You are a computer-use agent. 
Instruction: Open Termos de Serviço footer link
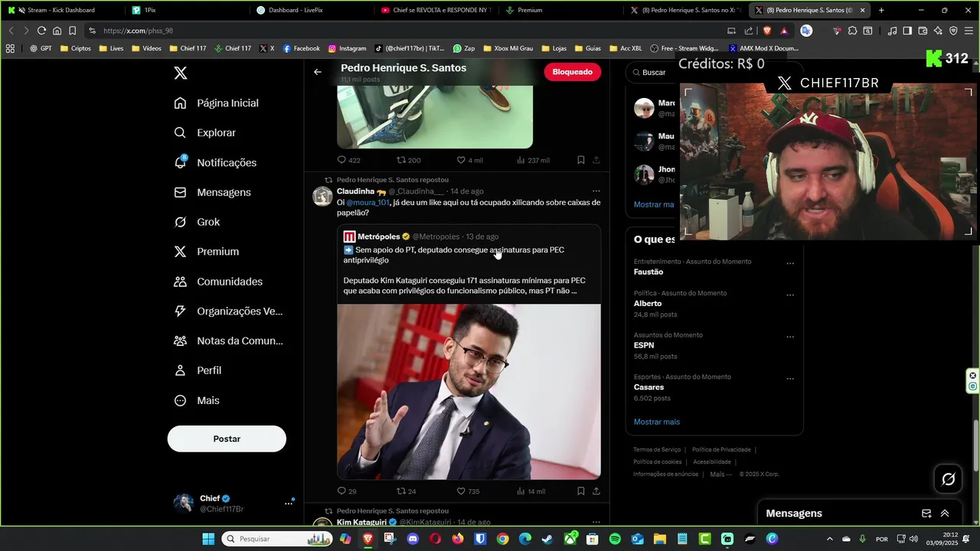[x=657, y=450]
